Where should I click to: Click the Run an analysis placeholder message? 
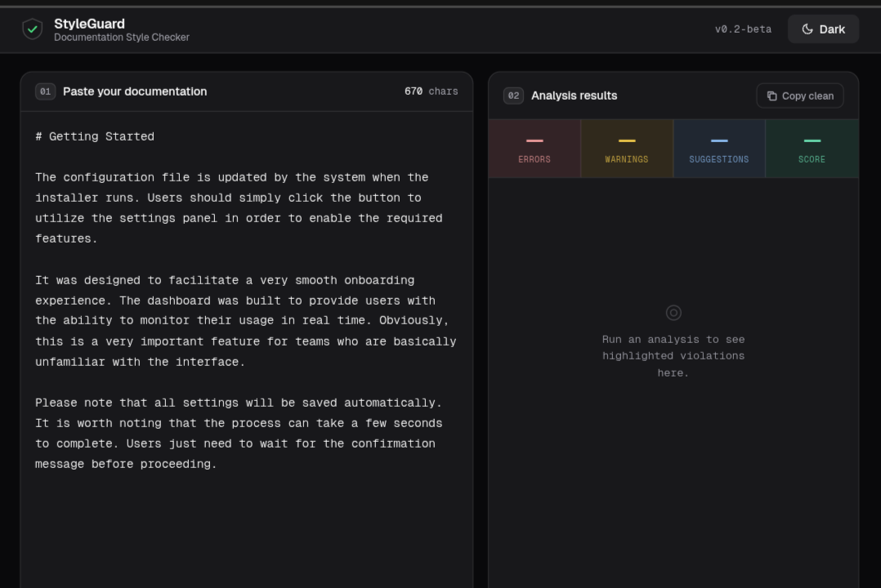pyautogui.click(x=673, y=356)
